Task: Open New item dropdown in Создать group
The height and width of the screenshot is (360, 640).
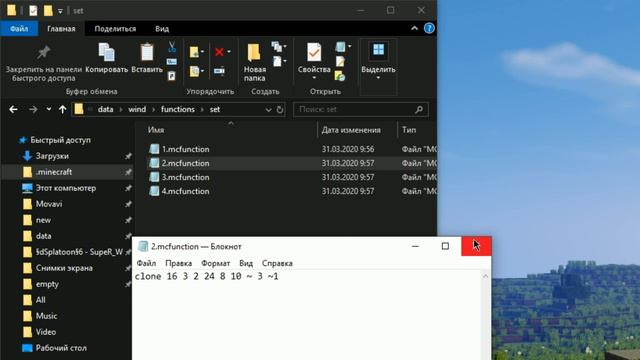Action: [279, 47]
